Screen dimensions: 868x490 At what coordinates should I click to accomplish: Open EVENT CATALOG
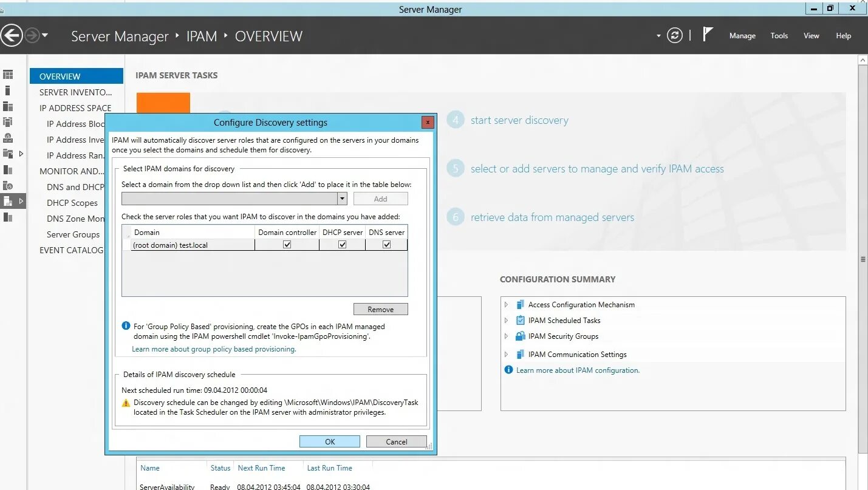click(x=71, y=250)
